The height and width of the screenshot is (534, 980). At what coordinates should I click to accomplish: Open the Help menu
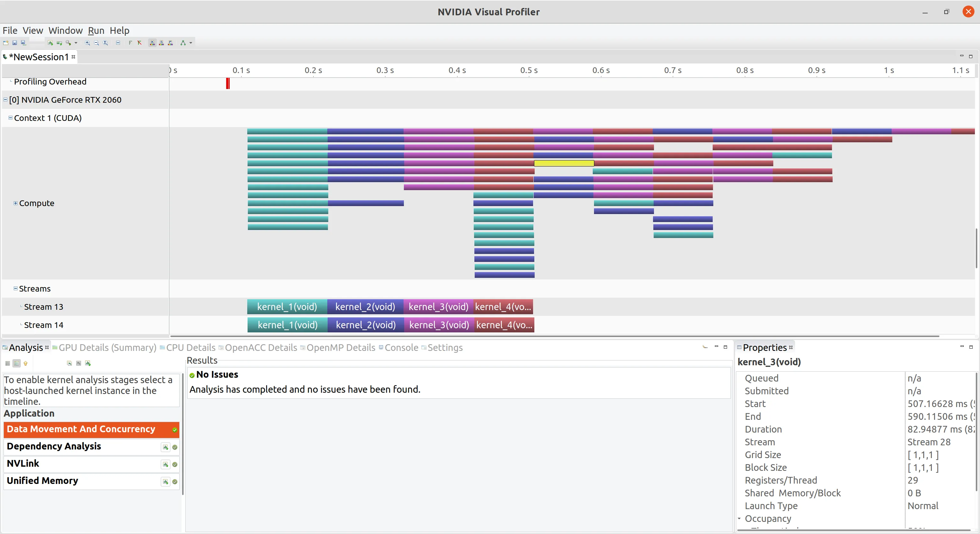coord(119,30)
